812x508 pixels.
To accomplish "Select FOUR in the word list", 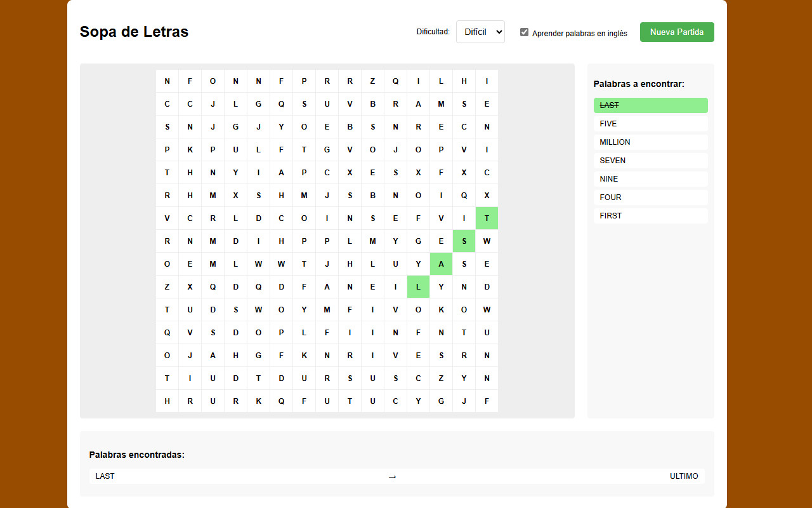I will (650, 197).
